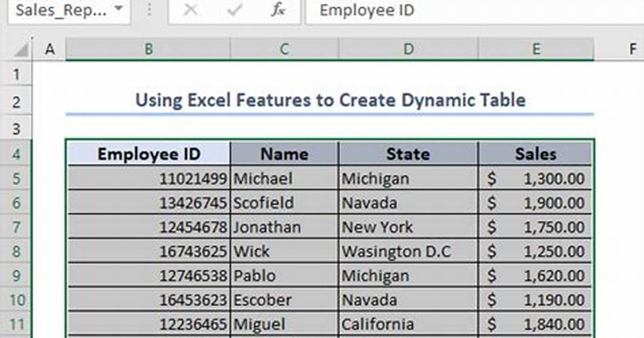Select the Sales header cell

535,154
